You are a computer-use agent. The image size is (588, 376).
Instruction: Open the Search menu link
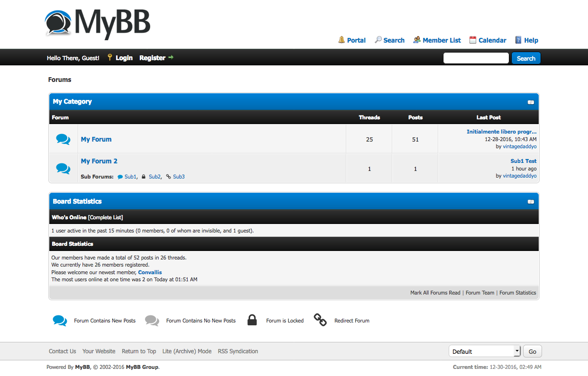click(x=394, y=40)
